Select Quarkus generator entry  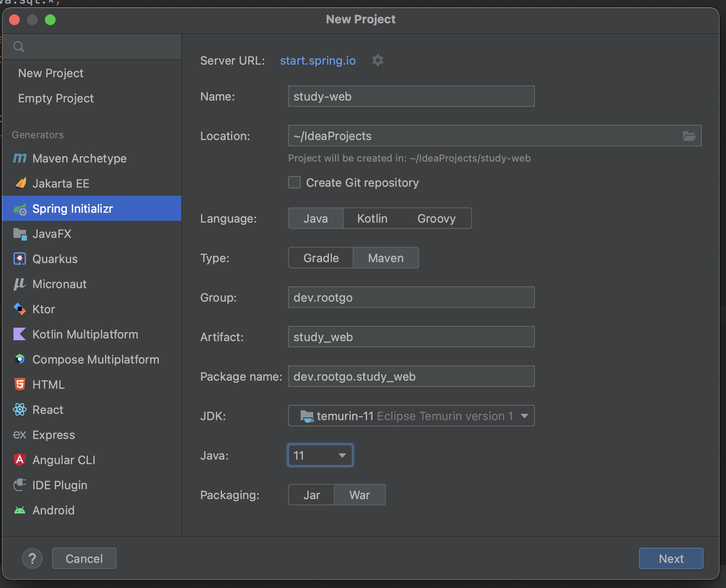pyautogui.click(x=92, y=259)
